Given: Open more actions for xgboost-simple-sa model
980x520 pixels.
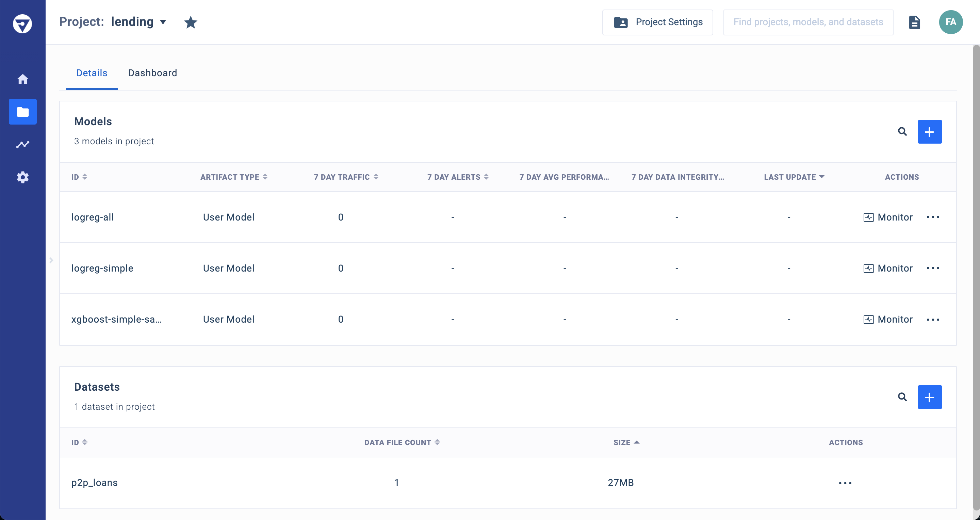Looking at the screenshot, I should click(933, 320).
